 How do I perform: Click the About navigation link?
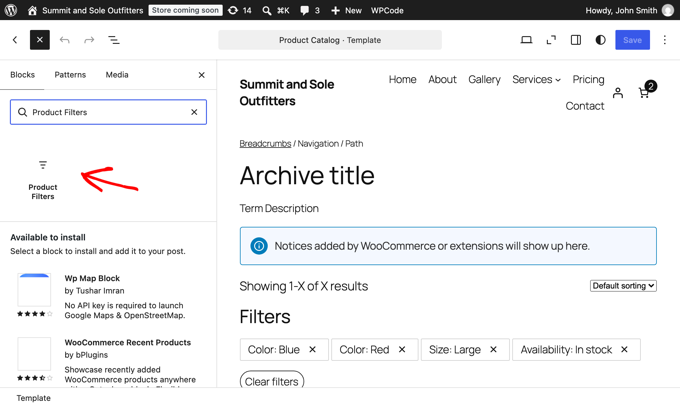click(x=442, y=79)
